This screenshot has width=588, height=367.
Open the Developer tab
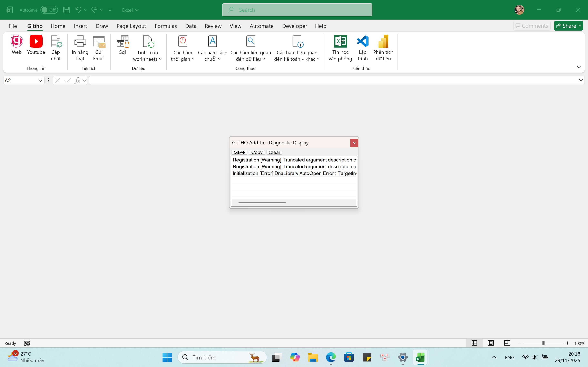294,26
